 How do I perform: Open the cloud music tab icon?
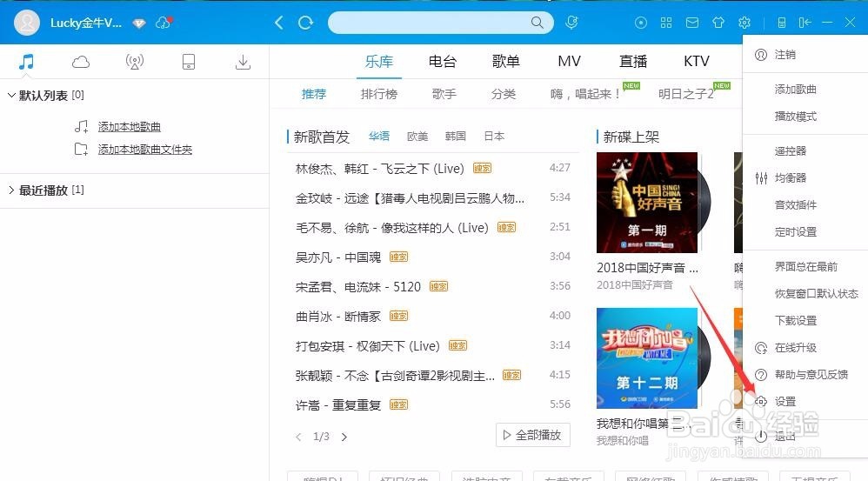81,62
